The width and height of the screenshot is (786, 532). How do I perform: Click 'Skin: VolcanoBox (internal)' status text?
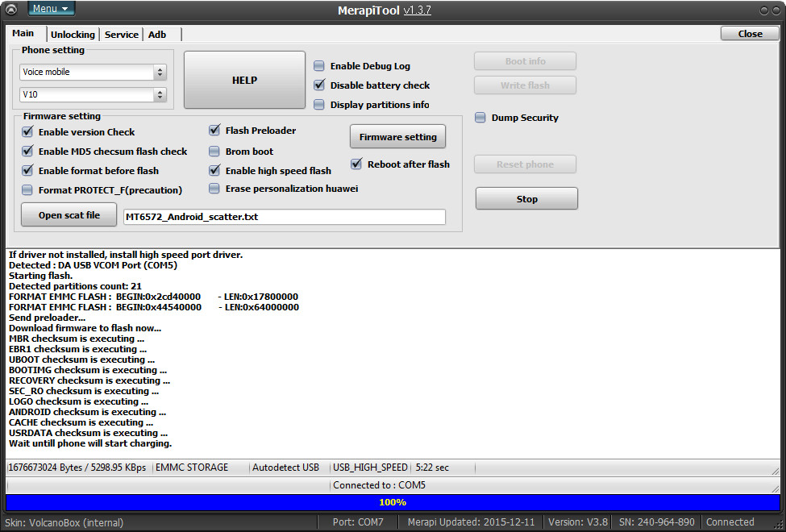coord(64,522)
